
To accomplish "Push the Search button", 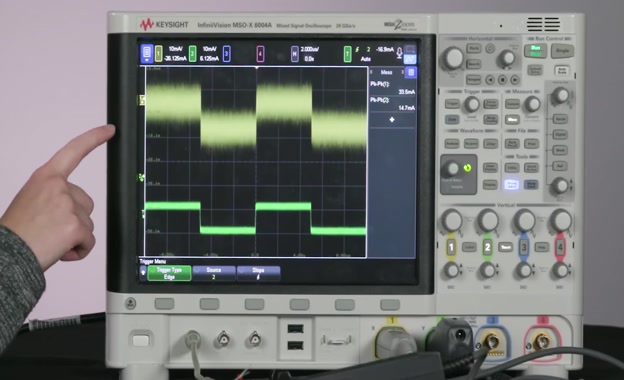I will point(473,64).
